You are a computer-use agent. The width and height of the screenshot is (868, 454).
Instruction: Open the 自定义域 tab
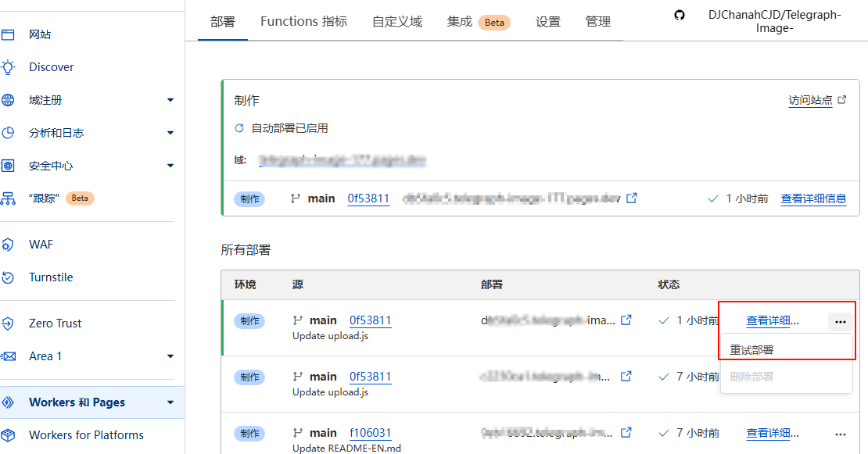397,22
